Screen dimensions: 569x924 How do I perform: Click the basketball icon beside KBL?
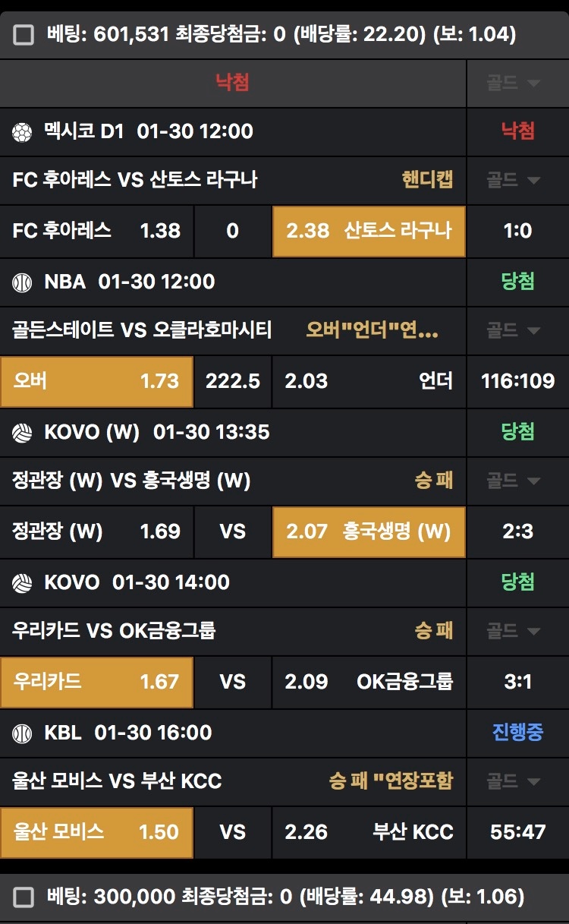pyautogui.click(x=21, y=733)
